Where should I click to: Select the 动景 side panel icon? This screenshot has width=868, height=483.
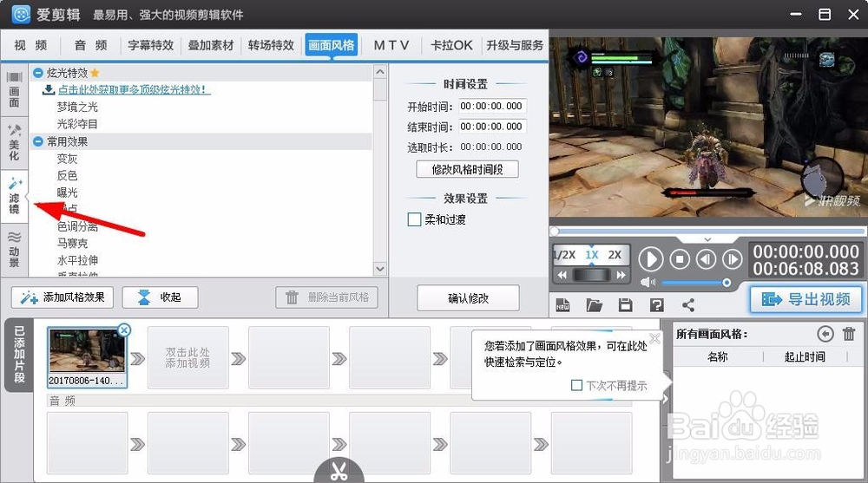(15, 249)
